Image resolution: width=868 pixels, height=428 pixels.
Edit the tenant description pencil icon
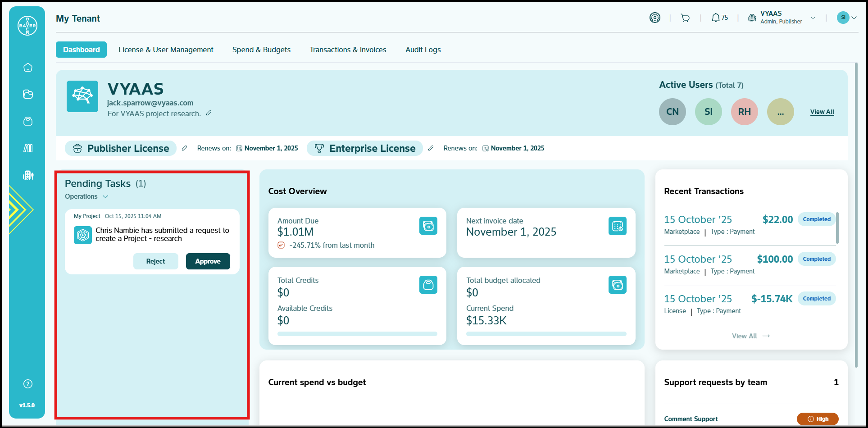click(209, 113)
